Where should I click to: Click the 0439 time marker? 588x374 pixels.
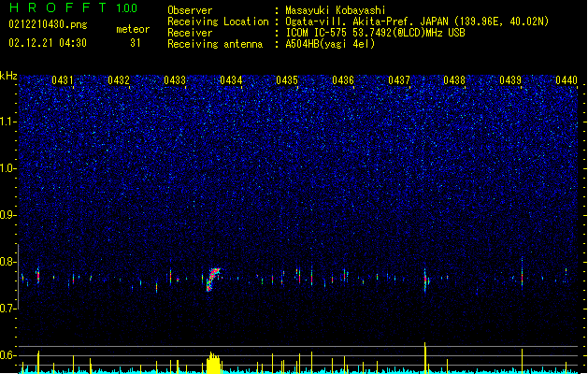point(510,80)
